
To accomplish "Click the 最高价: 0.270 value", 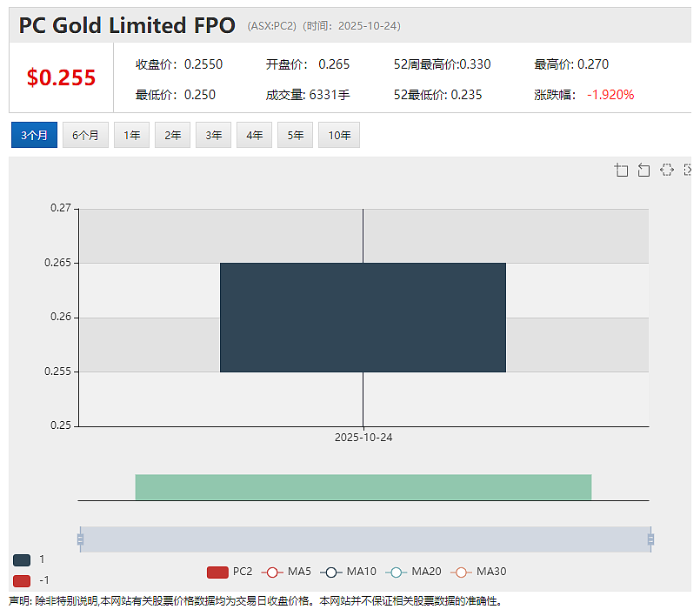I will click(x=571, y=64).
